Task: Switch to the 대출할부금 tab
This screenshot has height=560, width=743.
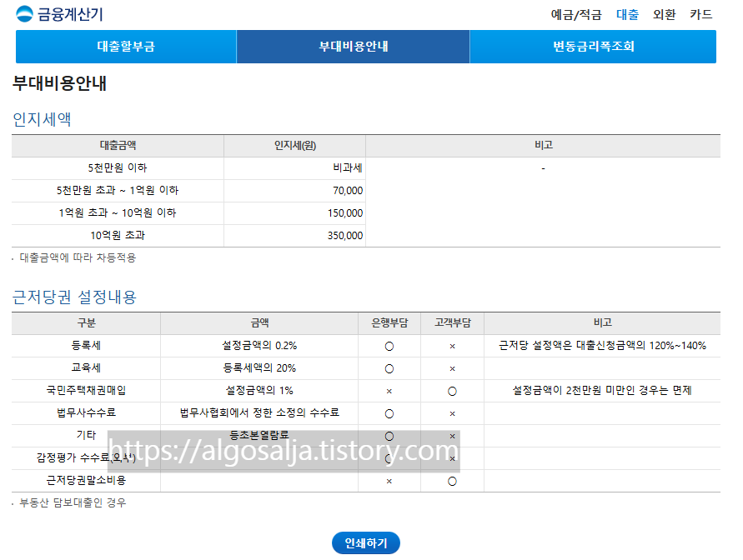Action: 125,47
